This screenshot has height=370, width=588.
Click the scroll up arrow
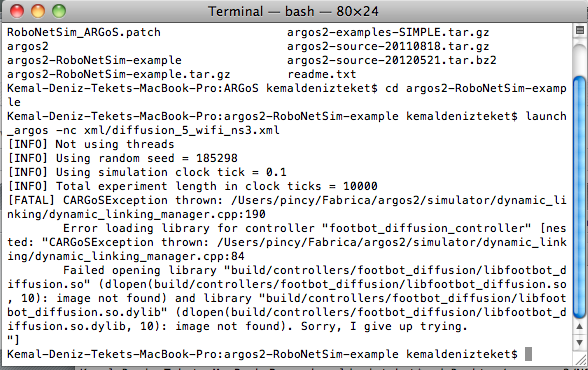point(579,327)
